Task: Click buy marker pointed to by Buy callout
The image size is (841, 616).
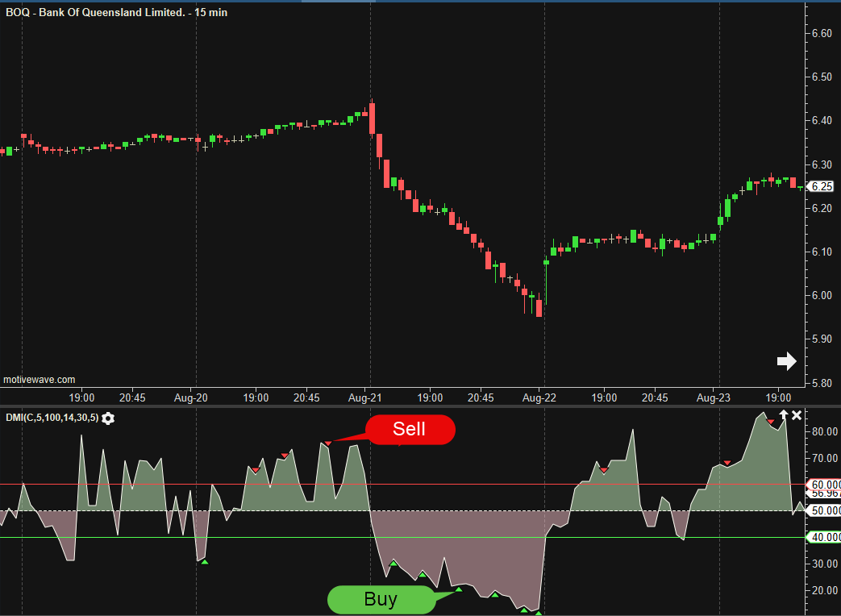Action: 459,589
